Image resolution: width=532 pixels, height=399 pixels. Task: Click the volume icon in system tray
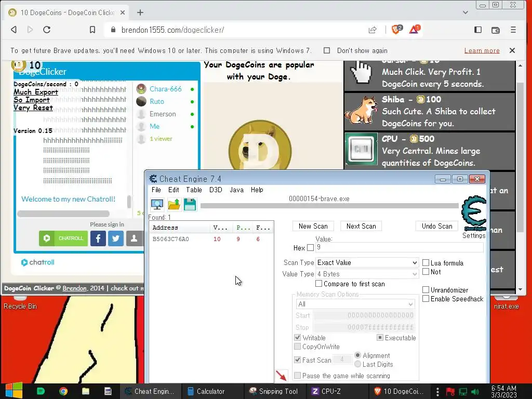[475, 392]
